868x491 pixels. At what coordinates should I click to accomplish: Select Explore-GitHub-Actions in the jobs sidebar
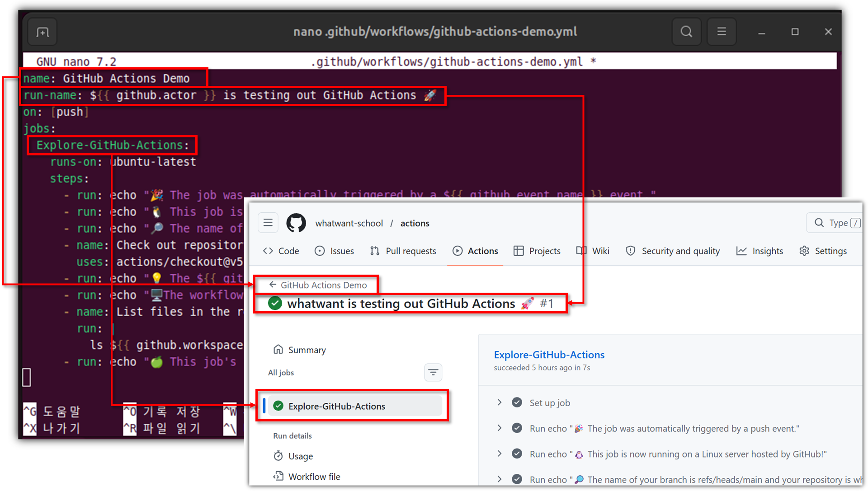[337, 406]
